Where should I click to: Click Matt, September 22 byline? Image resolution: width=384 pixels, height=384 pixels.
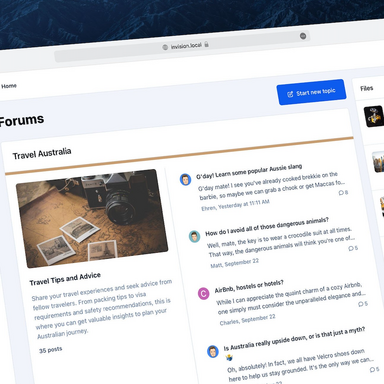[235, 263]
